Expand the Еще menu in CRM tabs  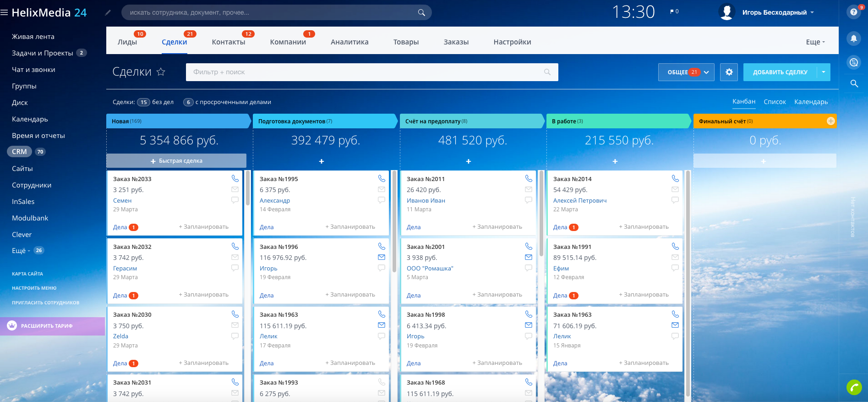[815, 42]
